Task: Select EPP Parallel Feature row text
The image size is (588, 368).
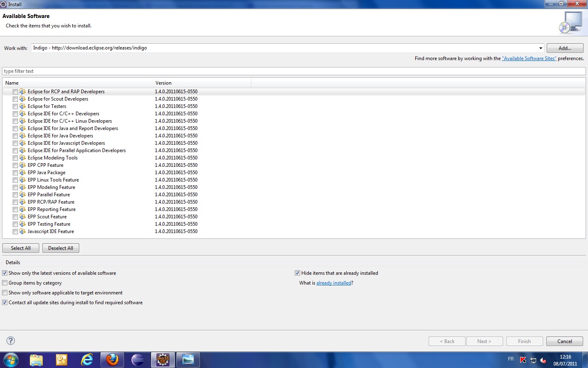Action: (49, 195)
